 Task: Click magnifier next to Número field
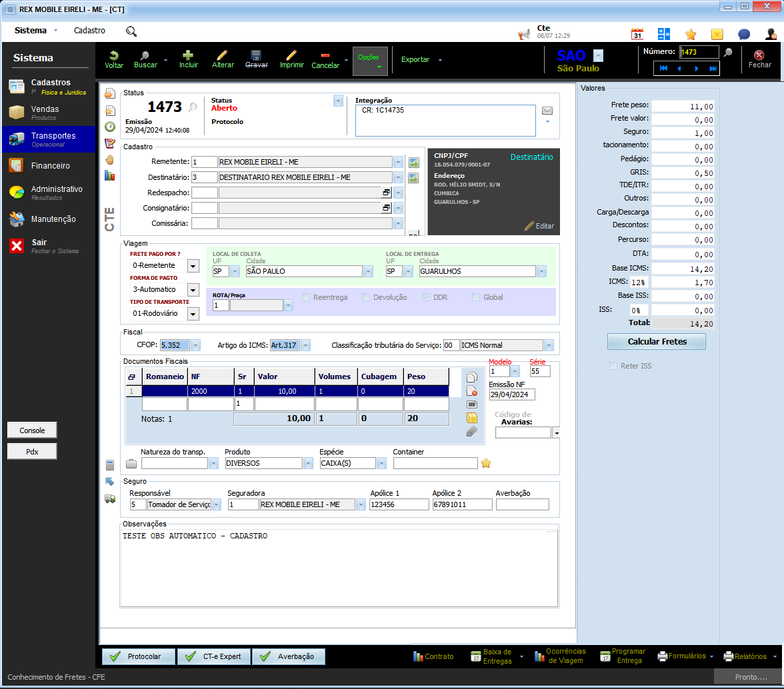coord(728,52)
